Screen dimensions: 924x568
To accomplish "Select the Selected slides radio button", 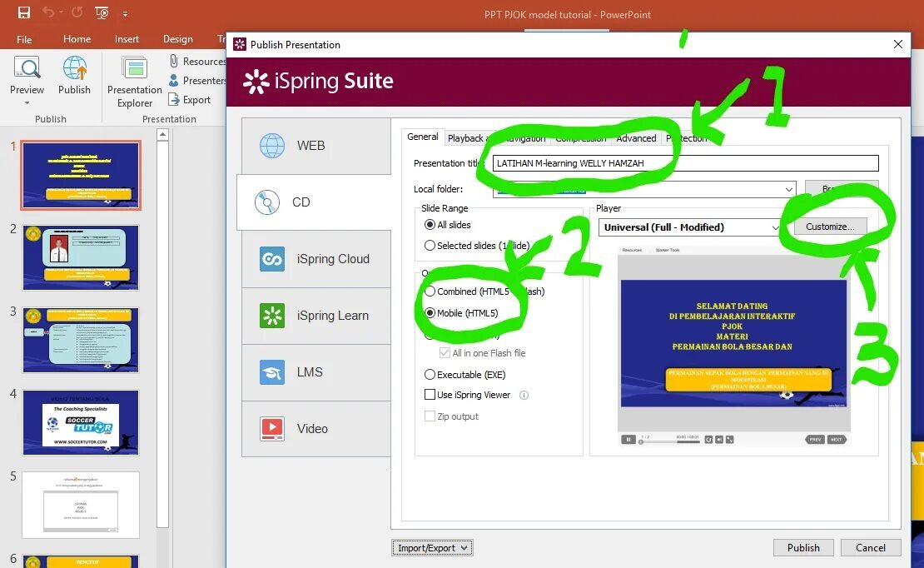I will coord(430,246).
